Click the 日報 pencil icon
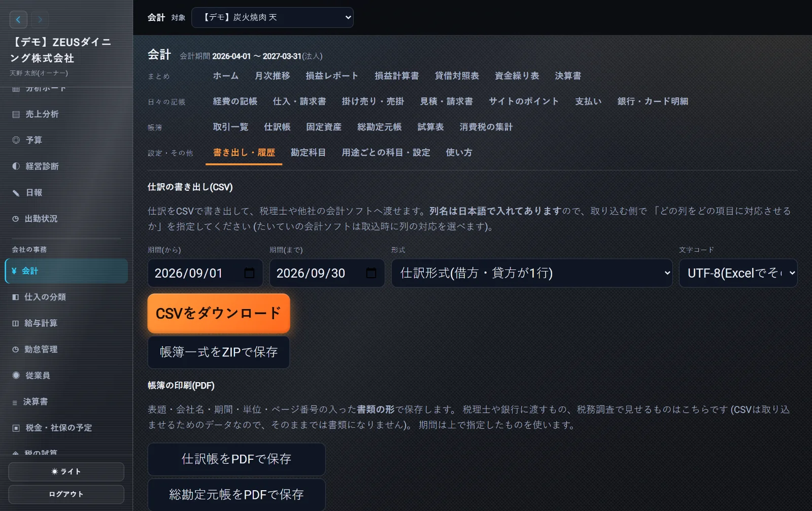The height and width of the screenshot is (511, 812). 16,193
